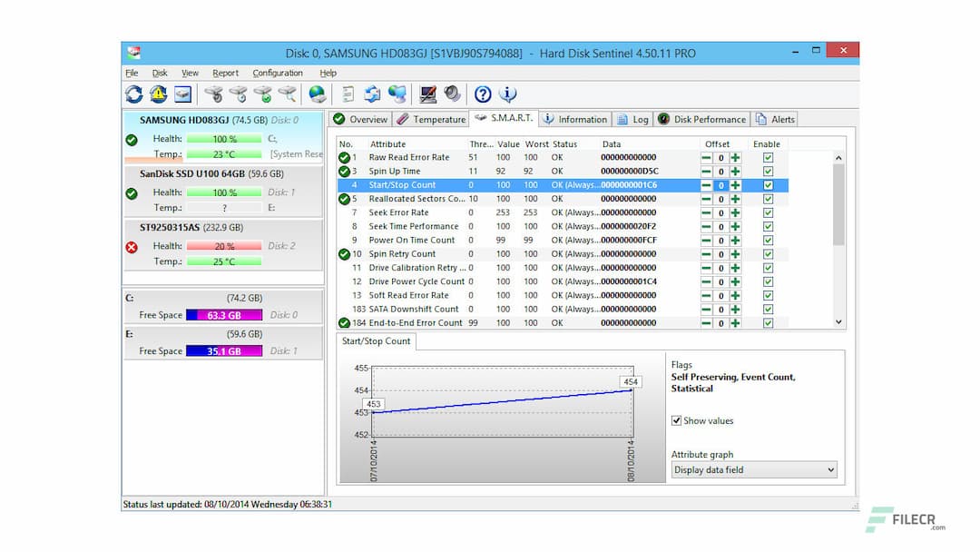
Task: Click the green health check icon for SAMSUNG disk
Action: [x=132, y=140]
